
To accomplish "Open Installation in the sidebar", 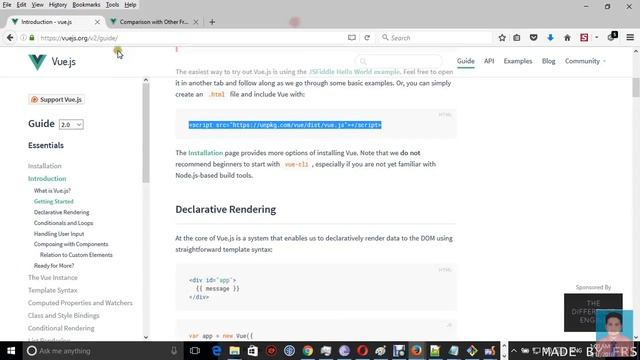I will coord(44,166).
